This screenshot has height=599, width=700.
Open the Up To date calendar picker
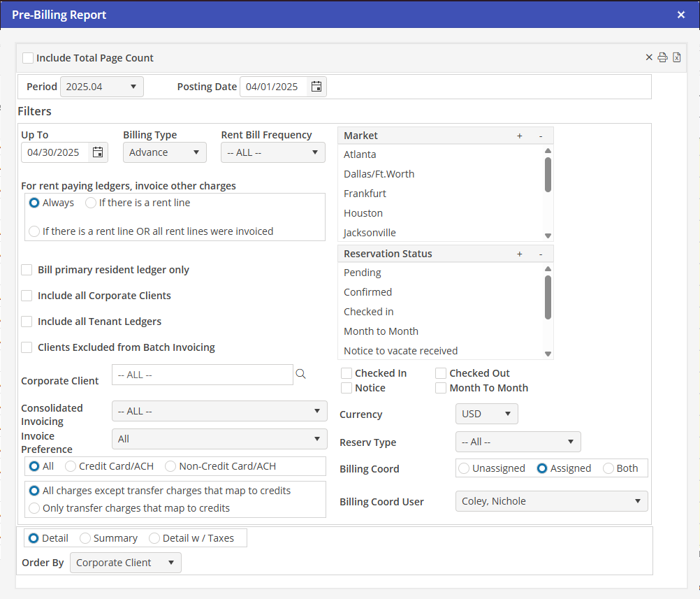pos(98,152)
